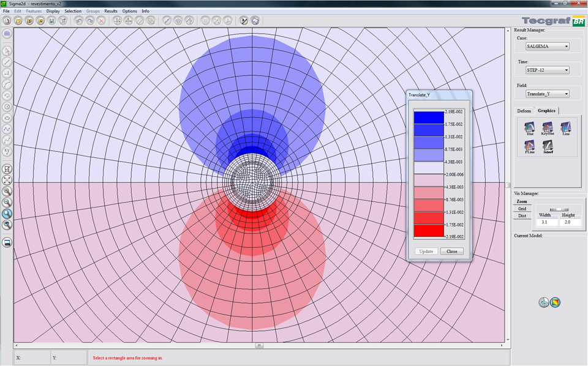
Task: Select the straight line drawing tool
Action: tap(7, 62)
